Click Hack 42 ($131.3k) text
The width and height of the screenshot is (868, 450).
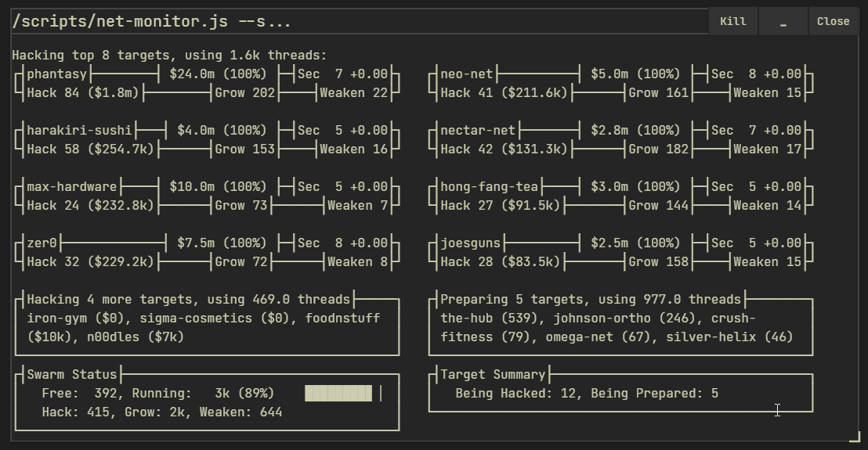tap(505, 149)
